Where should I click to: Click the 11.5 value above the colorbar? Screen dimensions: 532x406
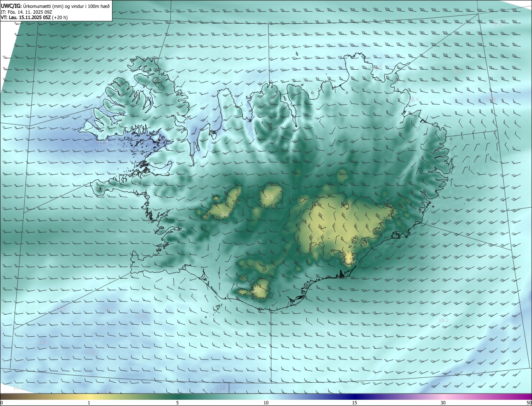(223, 389)
